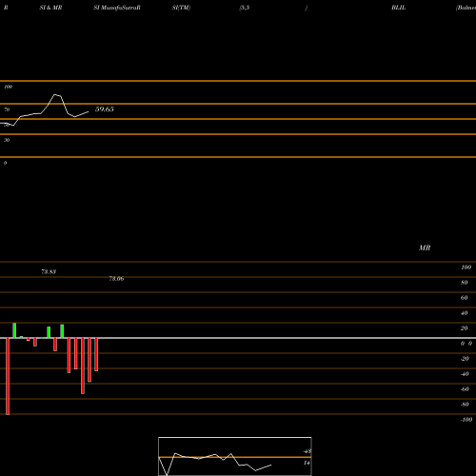Select the tallest red bar at left edge
Image resolution: width=476 pixels, height=476 pixels.
click(8, 376)
